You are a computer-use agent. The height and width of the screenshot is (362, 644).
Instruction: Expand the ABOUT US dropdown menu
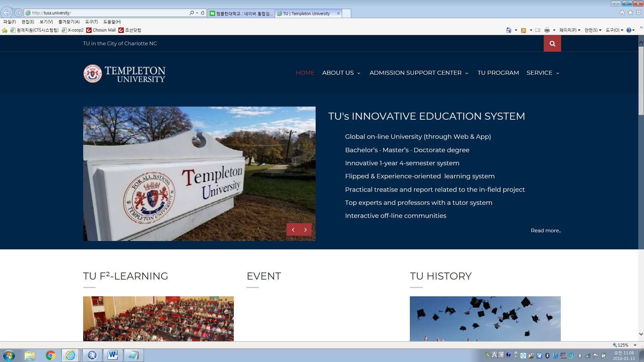point(341,73)
